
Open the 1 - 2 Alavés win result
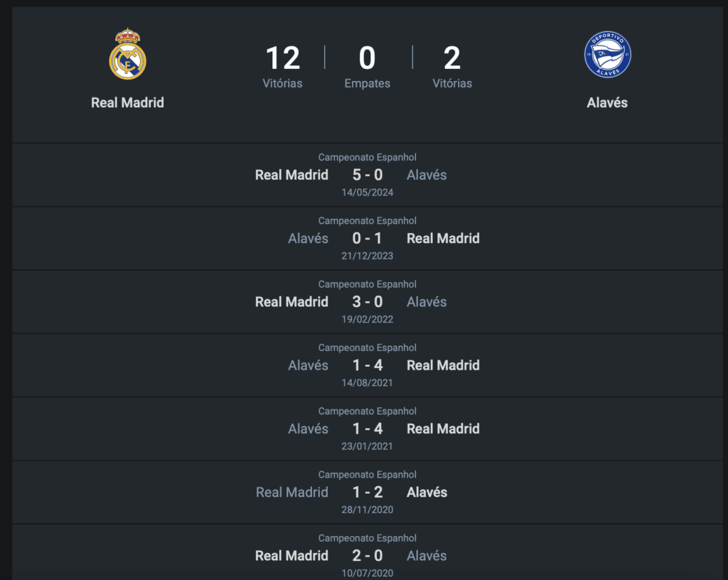pyautogui.click(x=368, y=492)
